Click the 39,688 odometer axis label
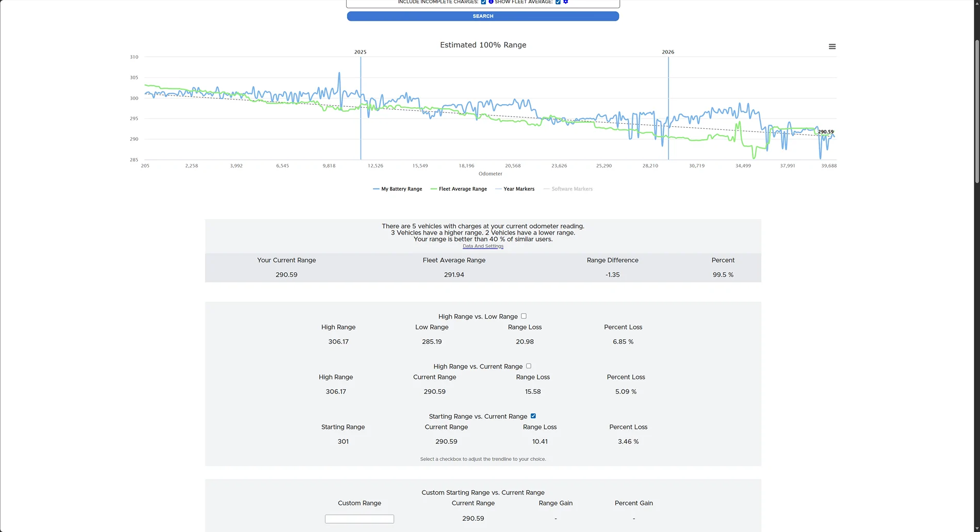 (829, 166)
